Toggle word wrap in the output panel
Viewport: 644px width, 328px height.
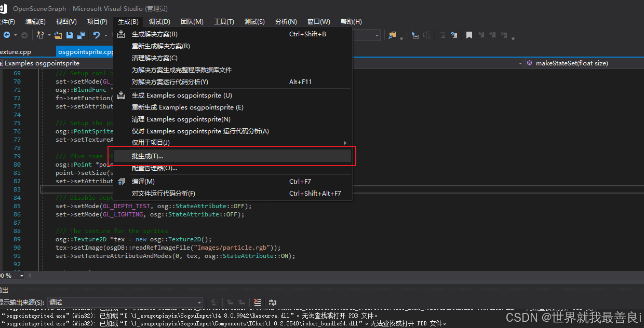click(273, 303)
